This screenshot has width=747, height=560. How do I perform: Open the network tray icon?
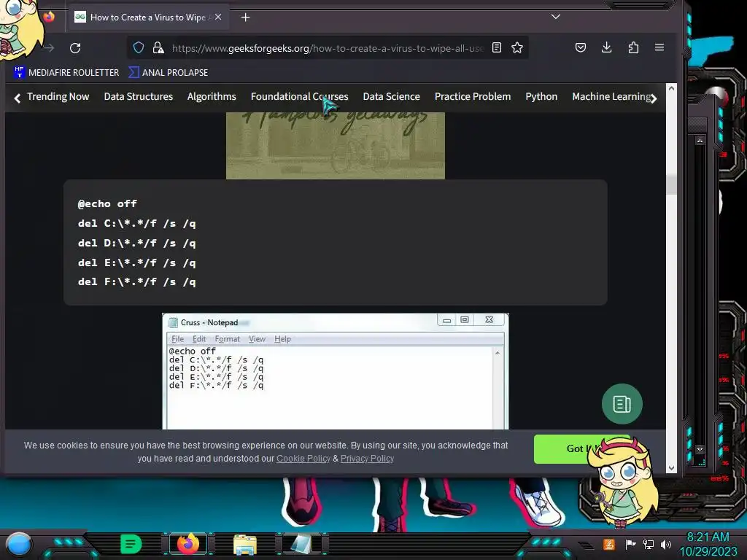pos(649,544)
